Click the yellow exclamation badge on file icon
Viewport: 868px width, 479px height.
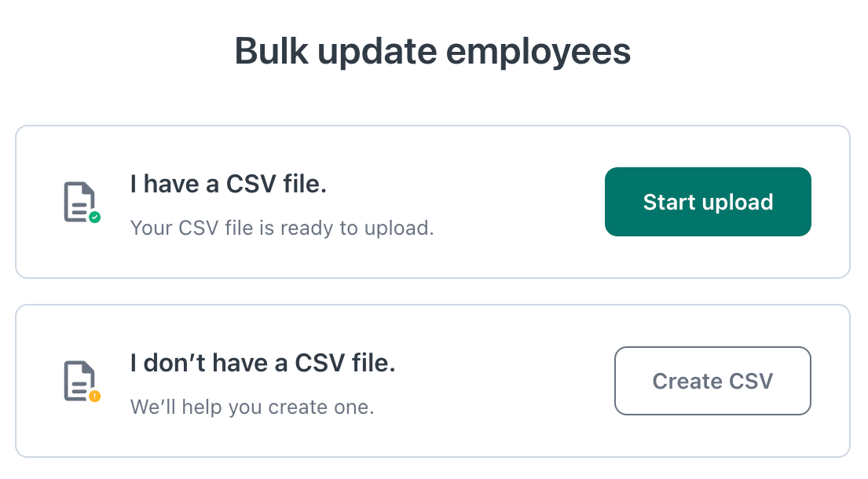click(94, 396)
